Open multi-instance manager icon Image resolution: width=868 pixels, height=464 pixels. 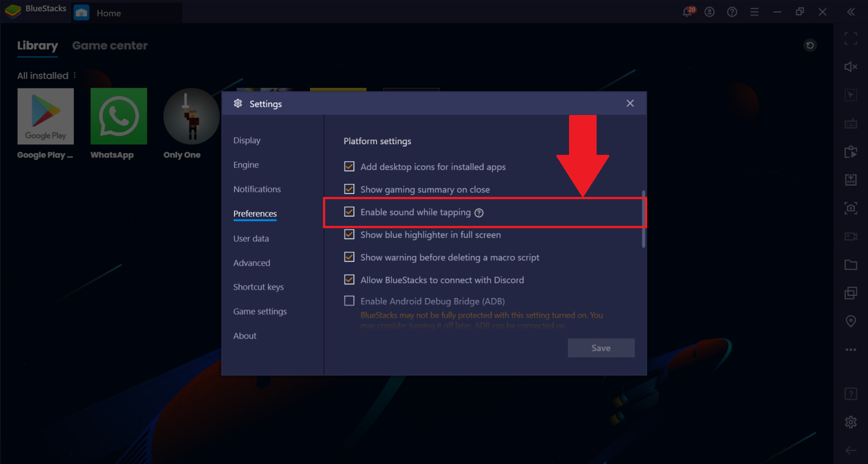[x=851, y=293]
